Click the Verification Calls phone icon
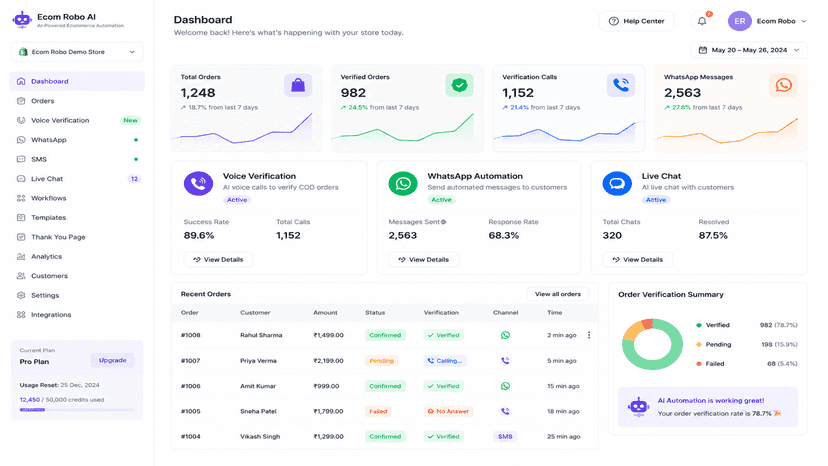 pyautogui.click(x=620, y=85)
